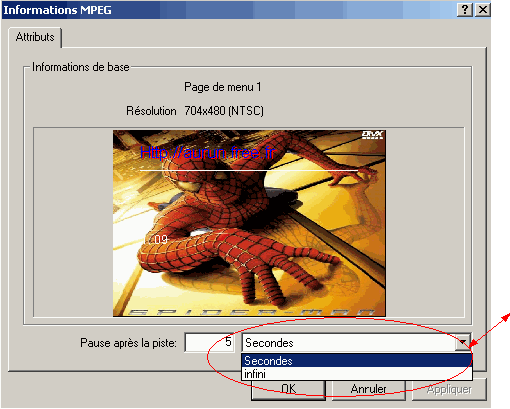Viewport: 510px width, 409px height.
Task: Choose highlighted Secondes in the dropdown list
Action: tap(357, 361)
